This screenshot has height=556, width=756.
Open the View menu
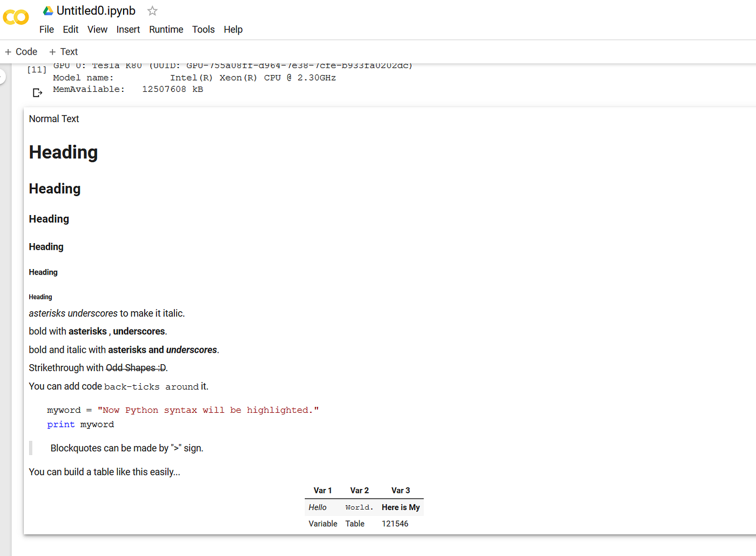click(97, 30)
